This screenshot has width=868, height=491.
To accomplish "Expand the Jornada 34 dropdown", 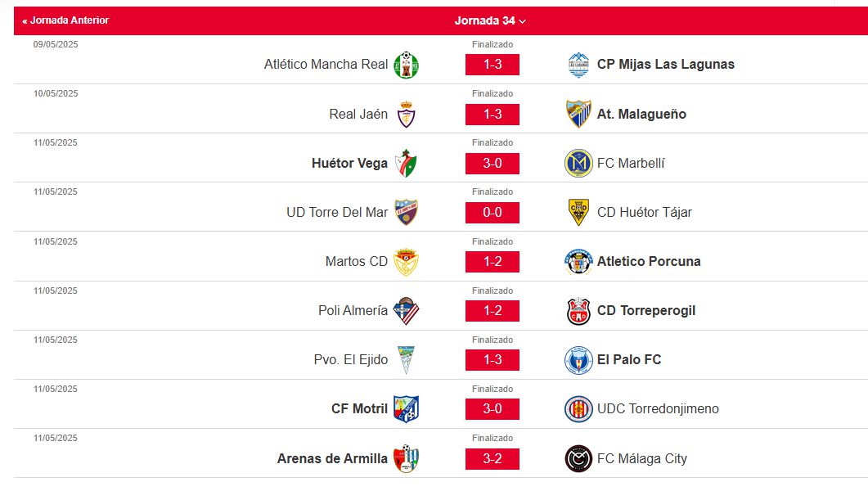I will (x=490, y=20).
